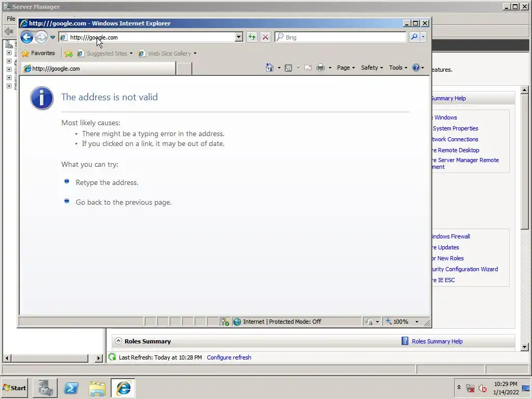532x399 pixels.
Task: Click the IE Forward arrow button
Action: point(41,37)
